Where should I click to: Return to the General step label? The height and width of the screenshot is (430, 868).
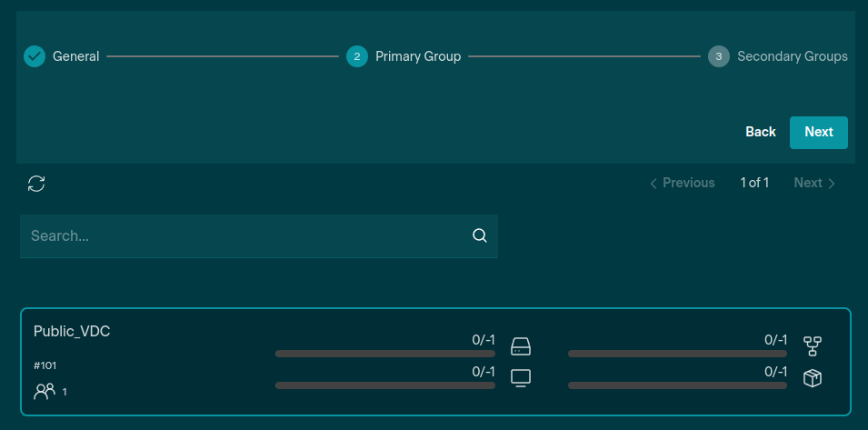[76, 56]
